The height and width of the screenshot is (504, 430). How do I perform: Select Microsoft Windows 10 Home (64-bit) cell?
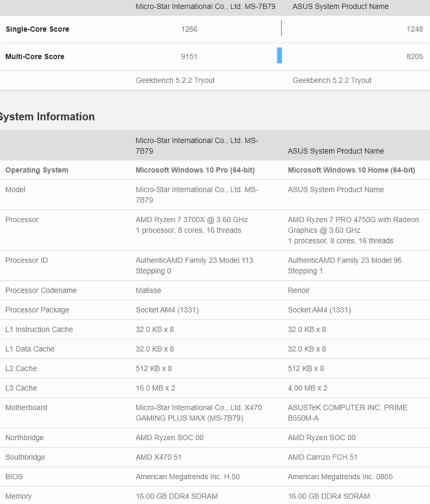coord(351,170)
